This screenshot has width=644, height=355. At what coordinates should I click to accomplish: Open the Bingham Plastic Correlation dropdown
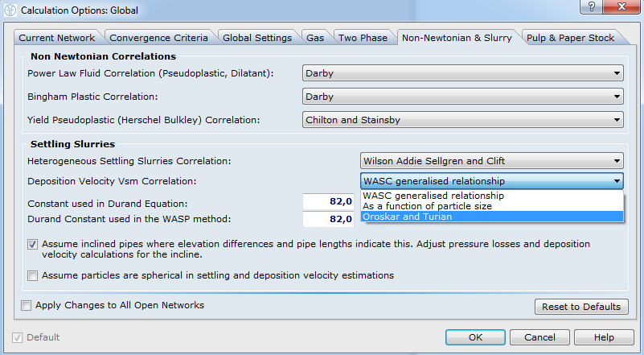coord(464,97)
